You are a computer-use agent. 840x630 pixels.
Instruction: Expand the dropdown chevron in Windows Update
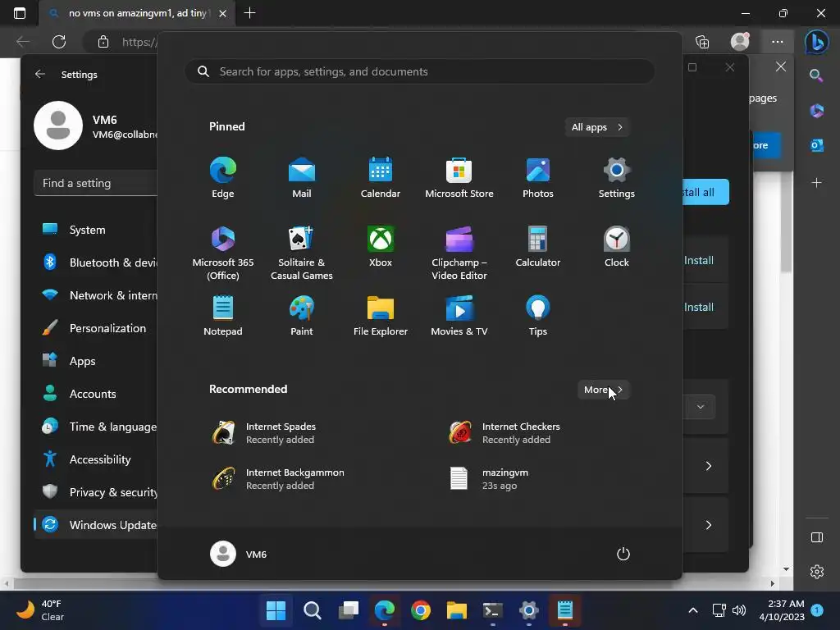(701, 407)
